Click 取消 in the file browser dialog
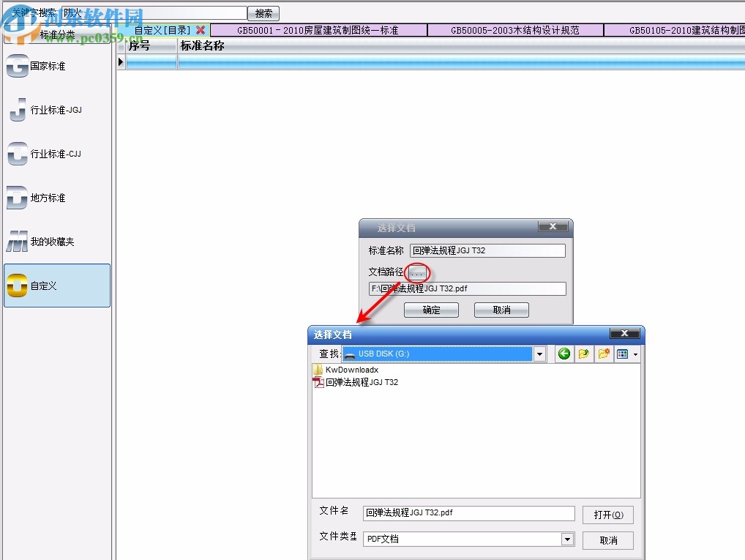This screenshot has width=745, height=560. point(608,540)
